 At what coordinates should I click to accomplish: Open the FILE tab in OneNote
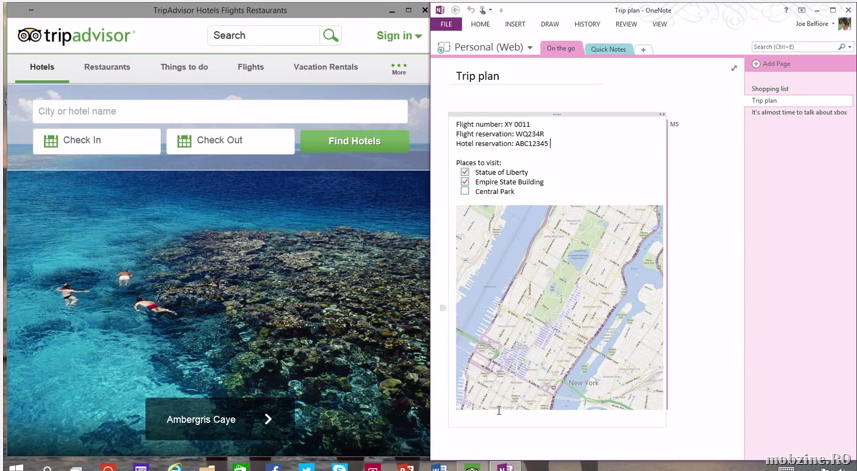446,24
